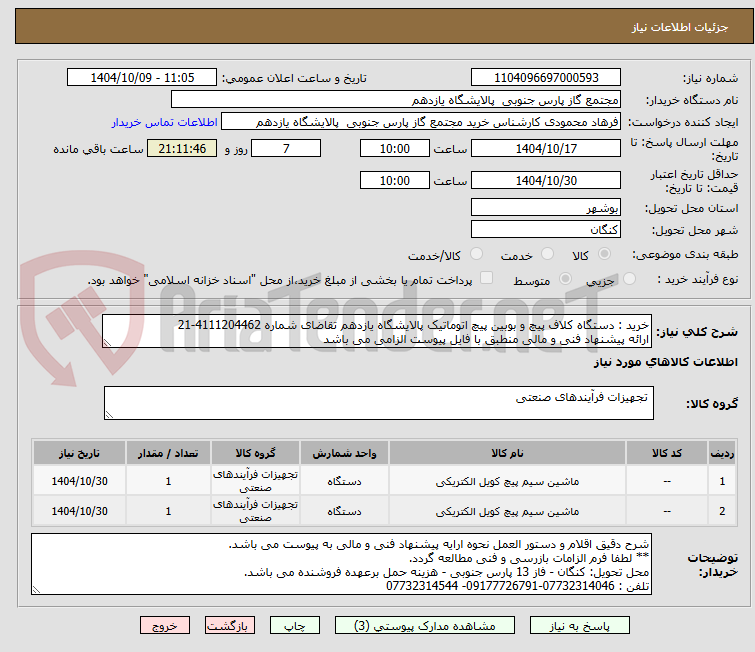Click row 1 quantity cell
Viewport: 755px width, 652px height.
[x=168, y=481]
